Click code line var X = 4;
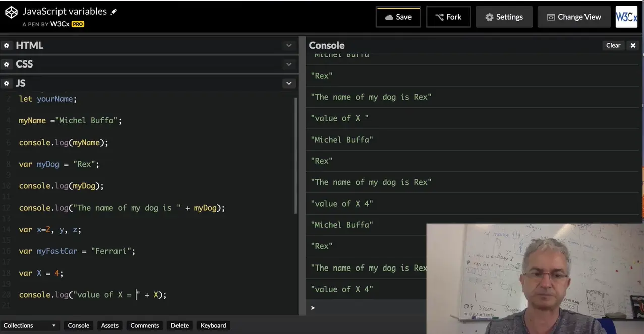The height and width of the screenshot is (334, 644). 41,273
